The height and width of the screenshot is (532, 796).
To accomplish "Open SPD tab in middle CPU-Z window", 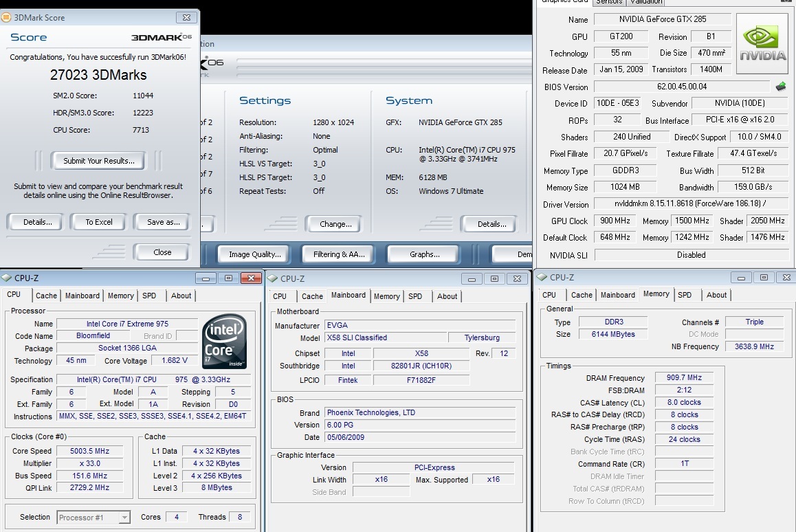I will point(415,296).
